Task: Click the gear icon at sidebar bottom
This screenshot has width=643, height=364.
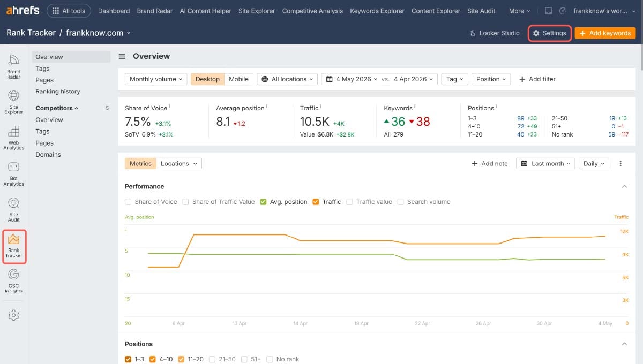Action: (13, 315)
